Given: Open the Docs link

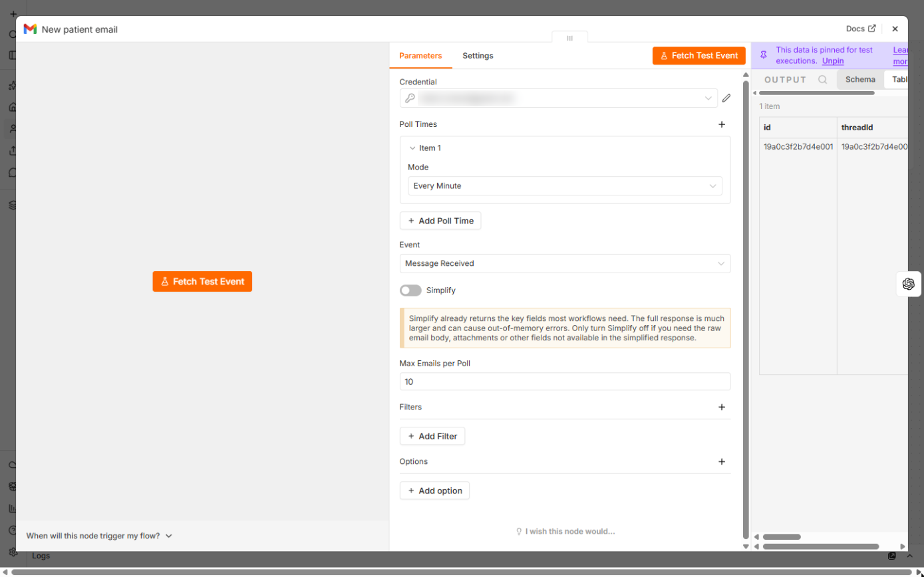Looking at the screenshot, I should pyautogui.click(x=861, y=29).
